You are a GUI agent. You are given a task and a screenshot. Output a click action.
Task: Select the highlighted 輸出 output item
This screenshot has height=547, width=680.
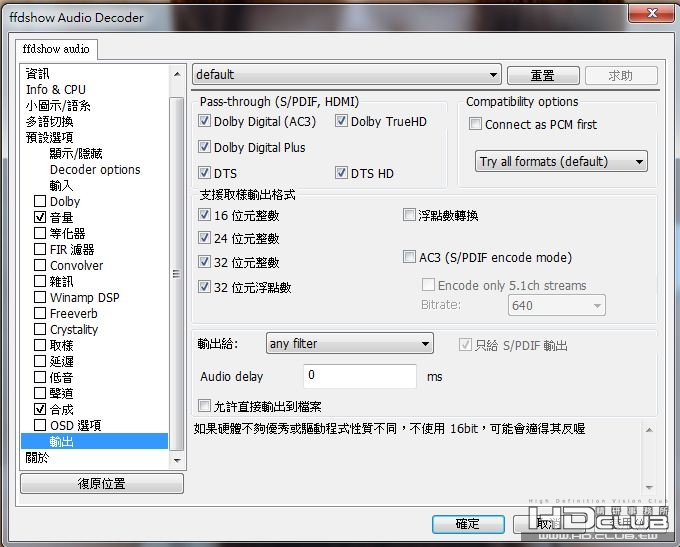pyautogui.click(x=95, y=441)
